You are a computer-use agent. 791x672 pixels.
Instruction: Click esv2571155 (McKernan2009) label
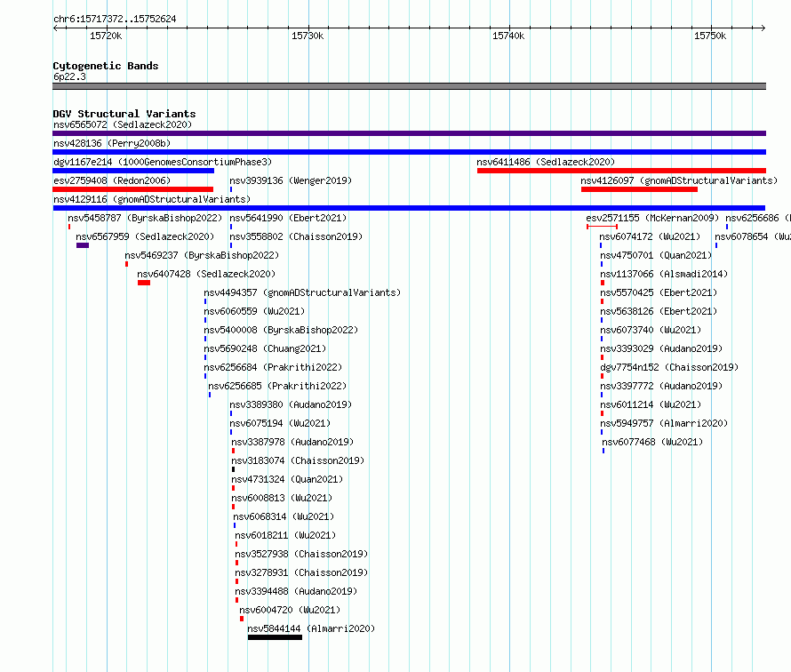point(652,218)
